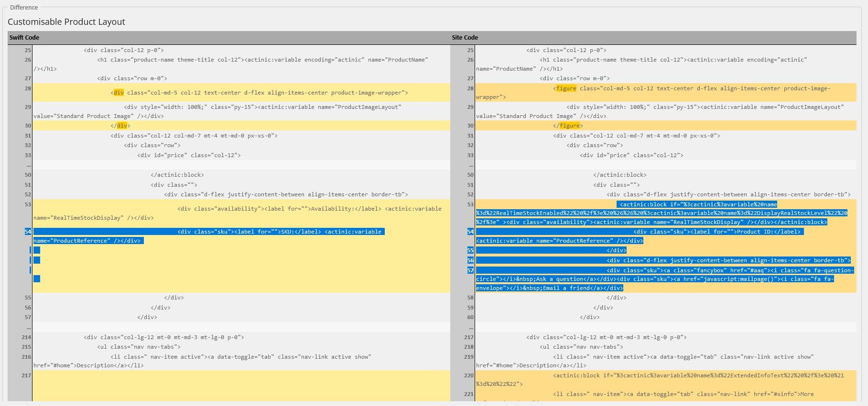Click highlighted opening figure tag in Site Code
868x406 pixels.
click(x=566, y=88)
